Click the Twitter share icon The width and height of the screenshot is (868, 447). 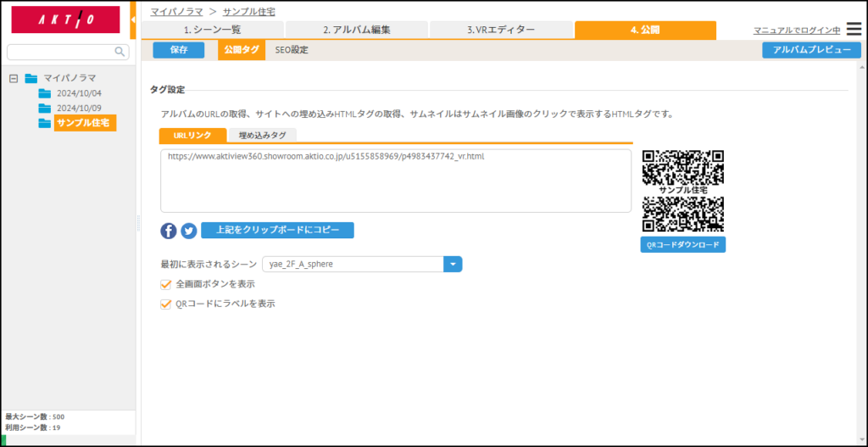(188, 231)
